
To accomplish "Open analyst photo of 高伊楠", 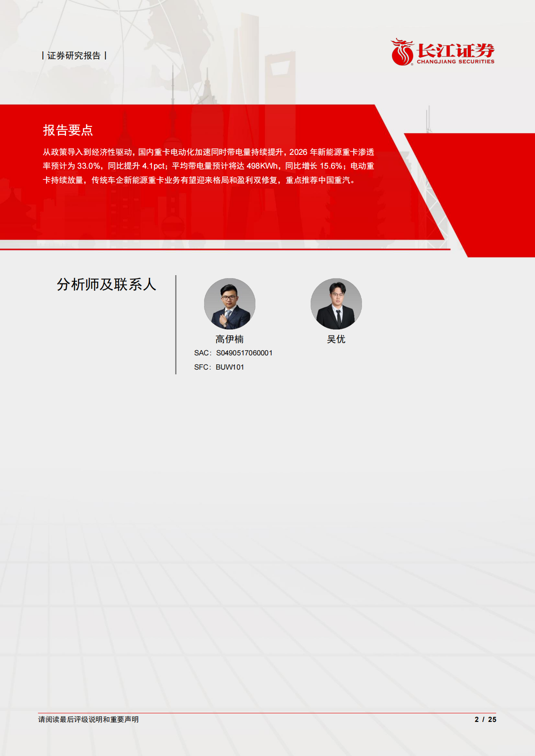I will (230, 304).
